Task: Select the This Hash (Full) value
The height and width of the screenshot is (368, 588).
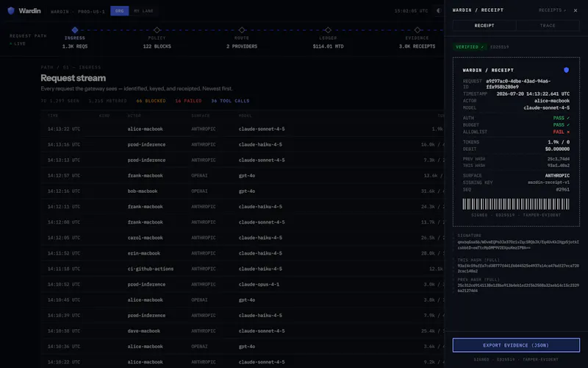Action: pos(518,268)
